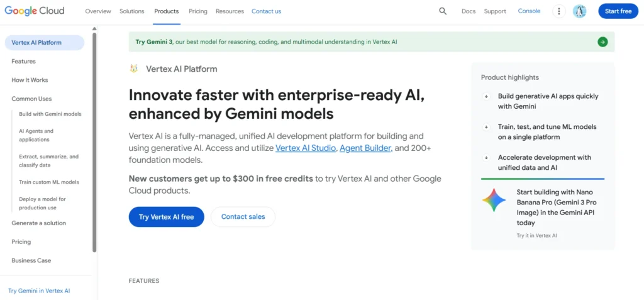Click the Try Vertex AI free button
This screenshot has height=300, width=644.
click(x=166, y=216)
